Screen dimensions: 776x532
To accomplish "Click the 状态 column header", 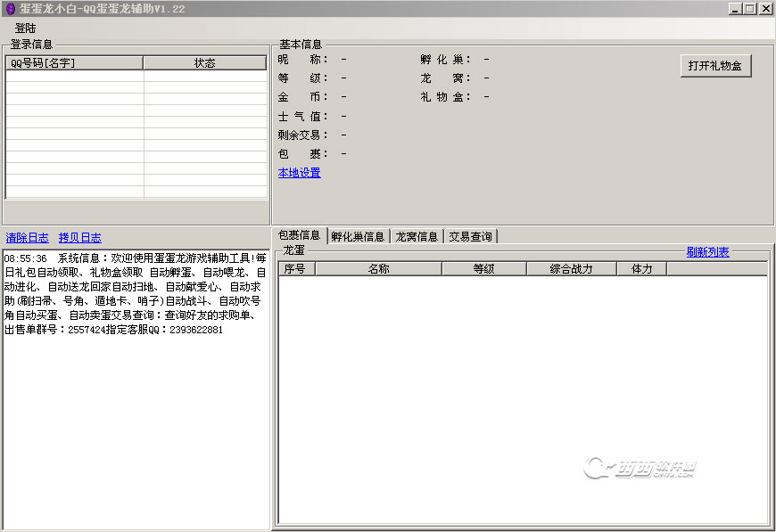I will pos(205,62).
